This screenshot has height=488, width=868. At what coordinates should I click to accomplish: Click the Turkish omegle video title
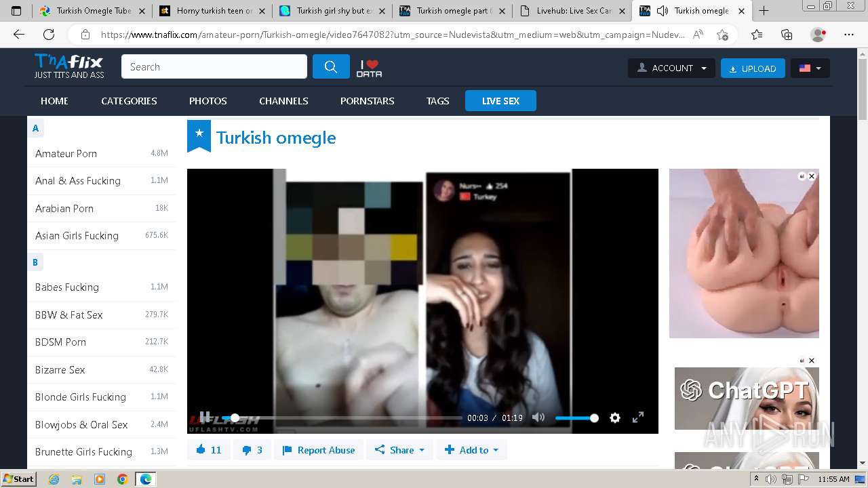tap(276, 138)
